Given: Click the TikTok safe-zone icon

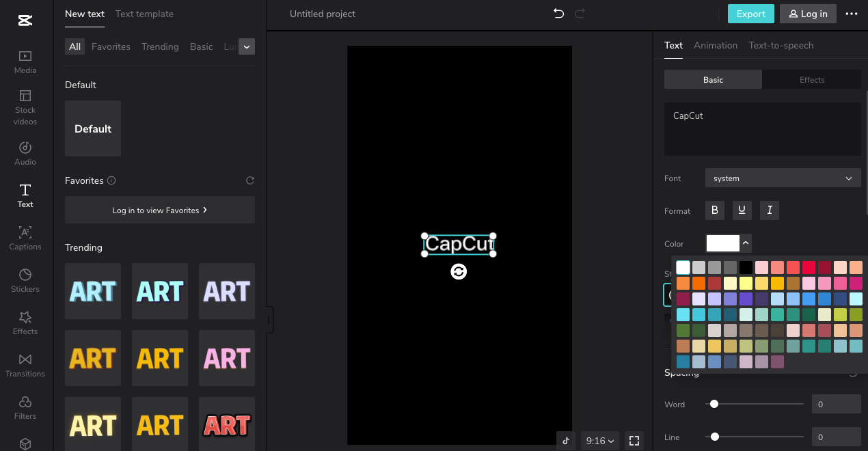Looking at the screenshot, I should click(x=566, y=441).
